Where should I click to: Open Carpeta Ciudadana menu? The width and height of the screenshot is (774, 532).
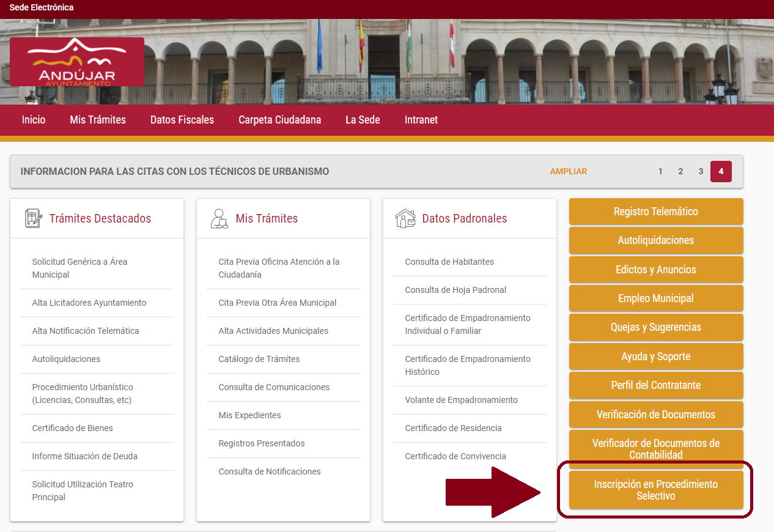click(279, 120)
